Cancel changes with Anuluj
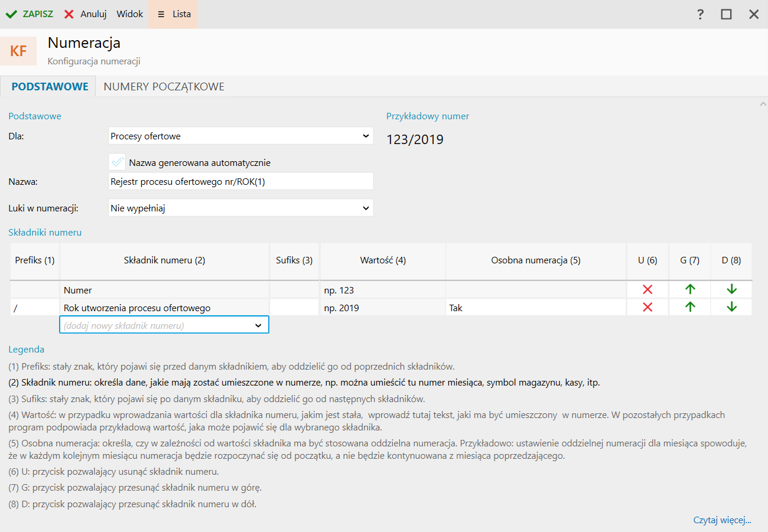Image resolution: width=768 pixels, height=532 pixels. click(x=85, y=14)
